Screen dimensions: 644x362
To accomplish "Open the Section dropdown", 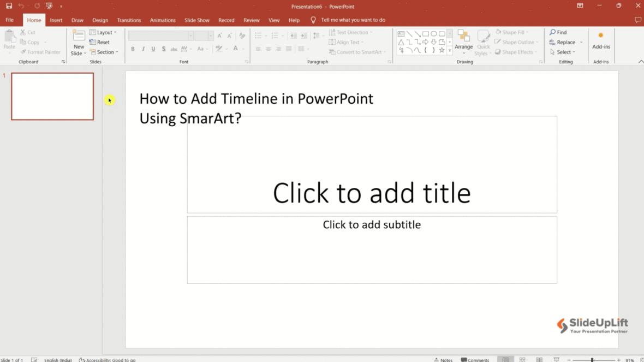I will [104, 52].
